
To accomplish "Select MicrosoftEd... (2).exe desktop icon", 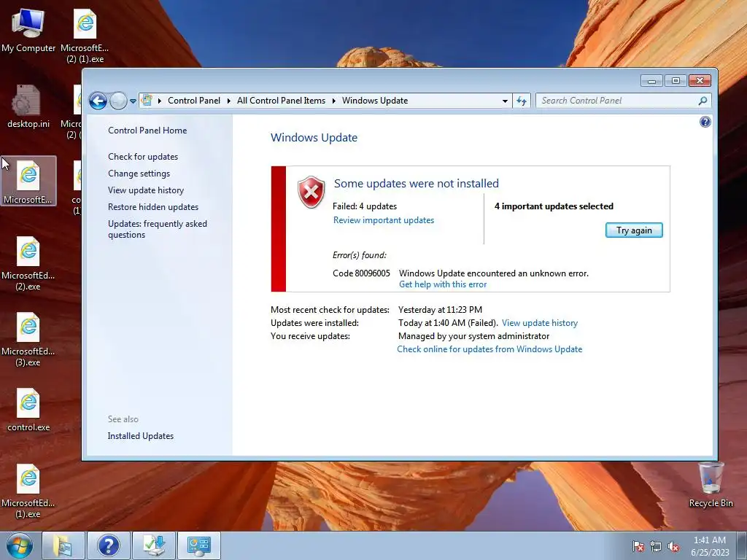I will (28, 263).
